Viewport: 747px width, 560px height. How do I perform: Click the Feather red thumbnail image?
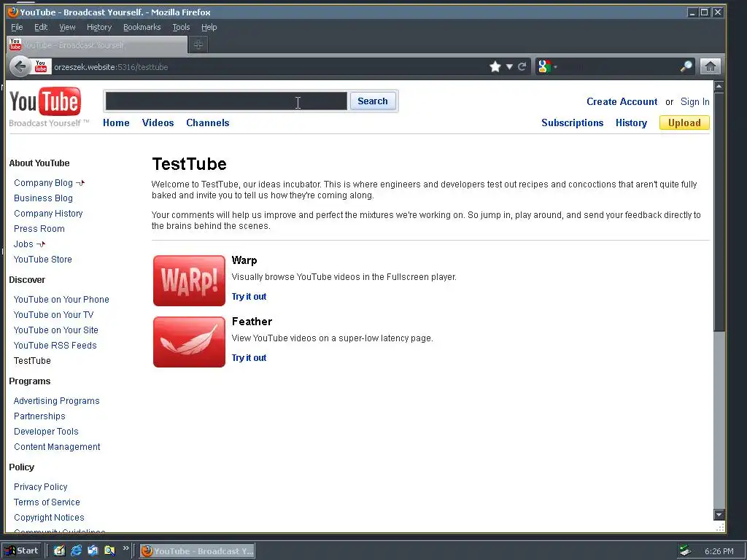point(189,342)
